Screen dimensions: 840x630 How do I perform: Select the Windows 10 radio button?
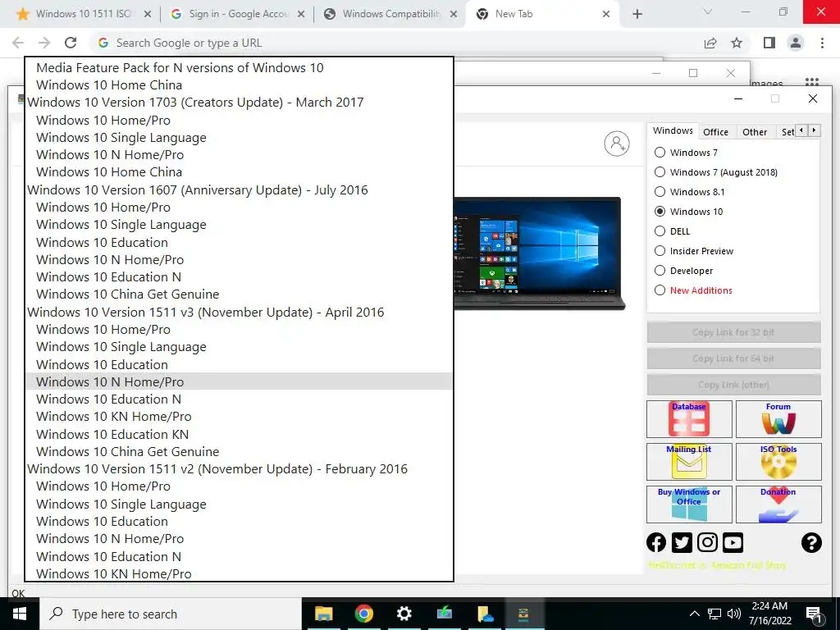660,212
